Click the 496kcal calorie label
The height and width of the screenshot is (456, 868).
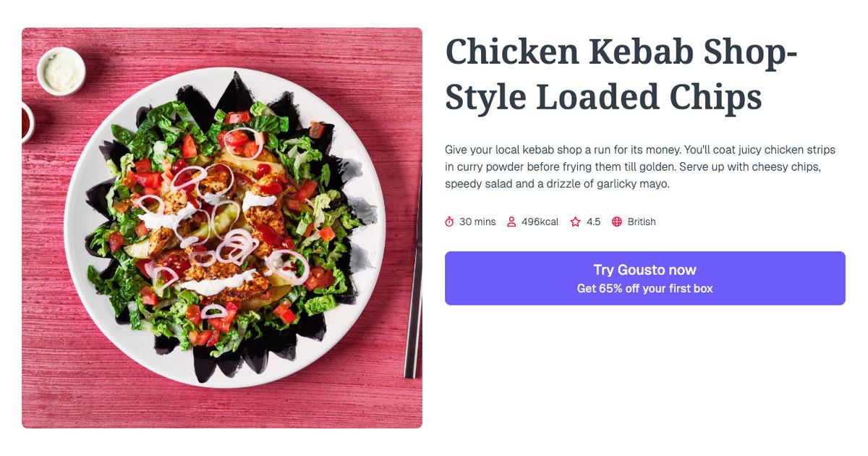[x=540, y=221]
